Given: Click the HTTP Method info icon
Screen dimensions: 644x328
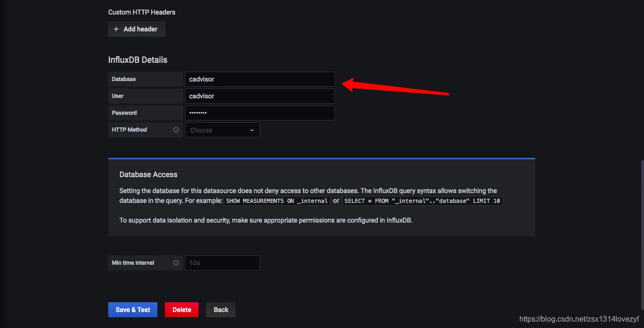Looking at the screenshot, I should (176, 130).
